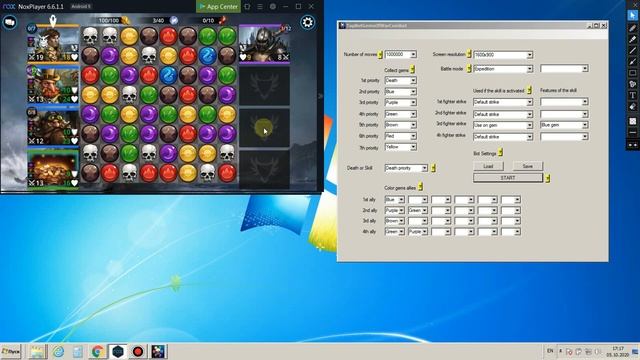Viewport: 640px width, 360px height.
Task: Click the help icon beside Collect gems
Action: tap(413, 70)
